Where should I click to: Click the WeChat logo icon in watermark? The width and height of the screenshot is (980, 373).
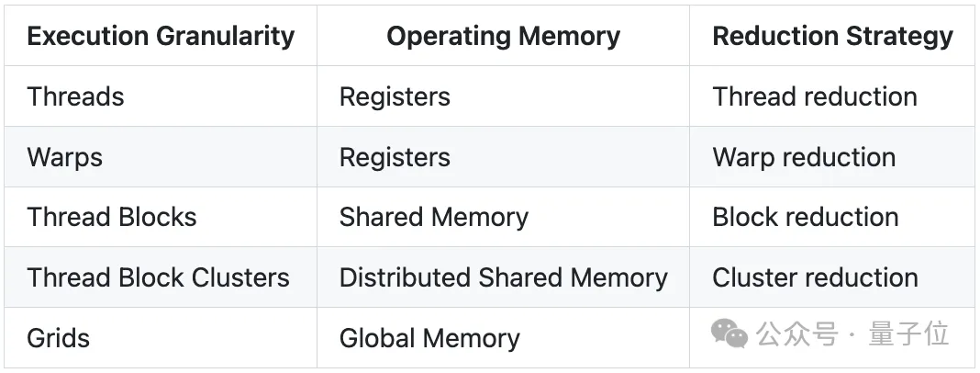[730, 334]
